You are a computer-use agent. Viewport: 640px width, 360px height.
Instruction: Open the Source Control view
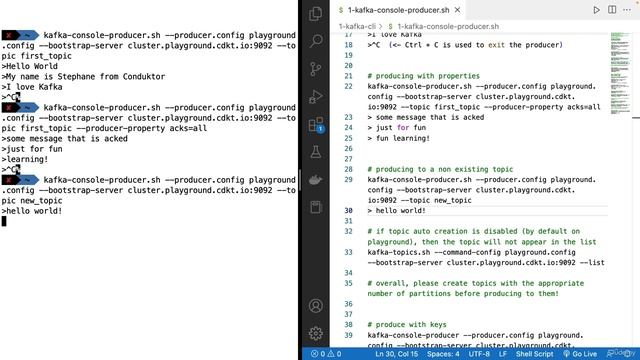coord(316,69)
